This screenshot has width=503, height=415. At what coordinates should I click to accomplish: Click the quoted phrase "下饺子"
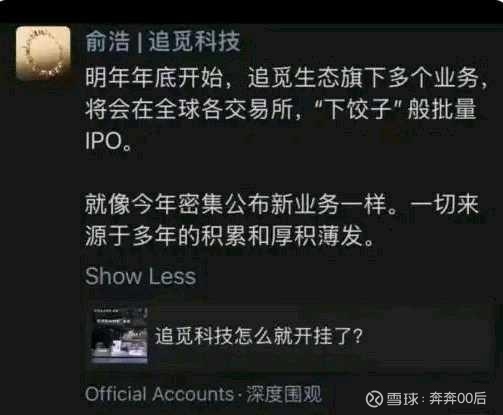pos(357,109)
